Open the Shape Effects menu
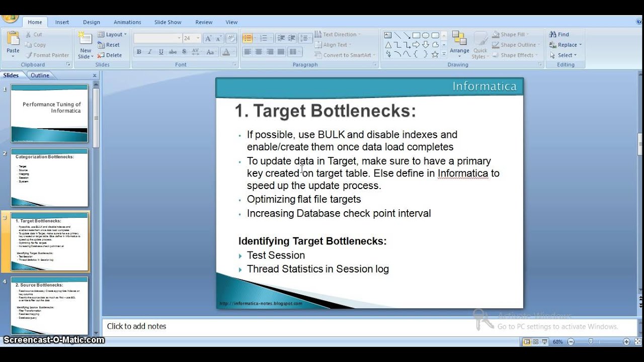Image resolution: width=644 pixels, height=362 pixels. [515, 55]
